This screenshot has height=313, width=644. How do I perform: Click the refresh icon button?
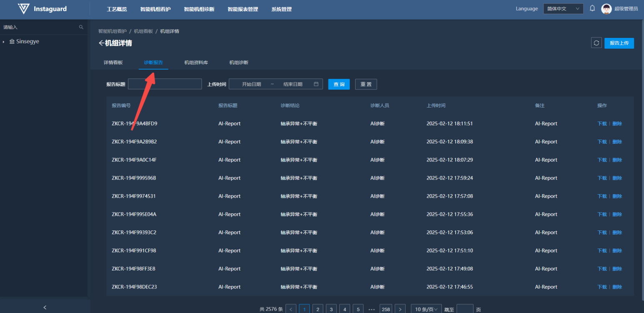596,43
